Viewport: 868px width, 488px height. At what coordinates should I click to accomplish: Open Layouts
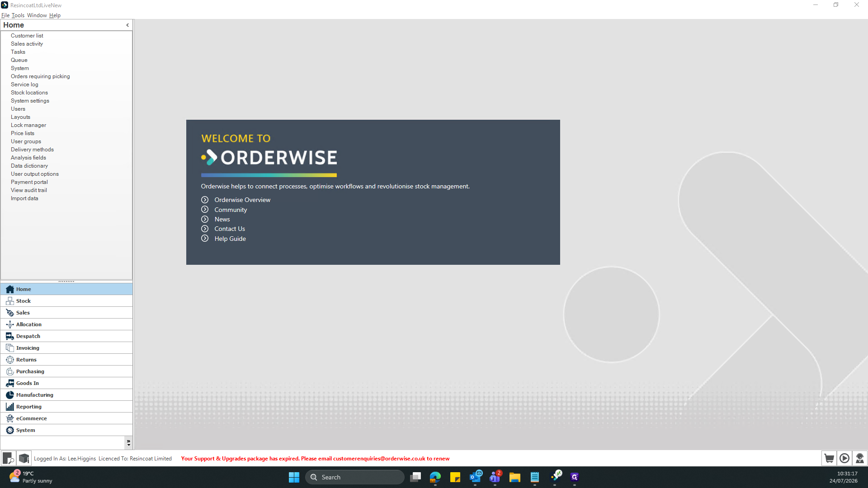(20, 117)
